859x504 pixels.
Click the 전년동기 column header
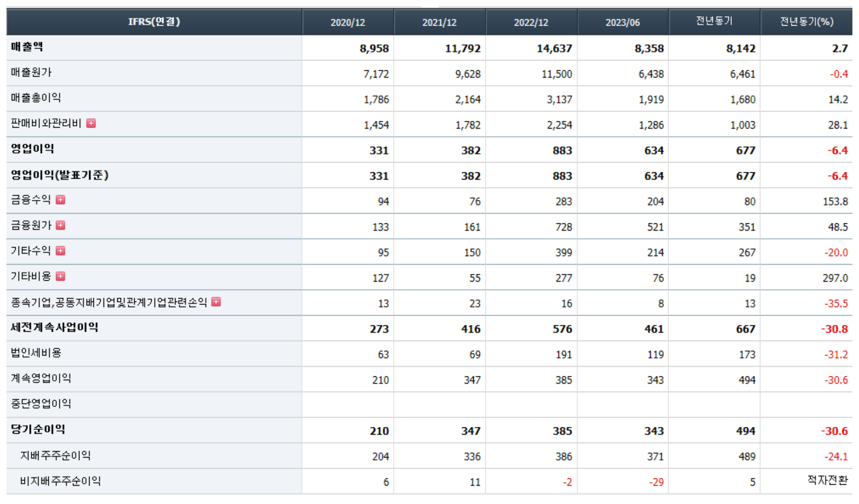(714, 22)
